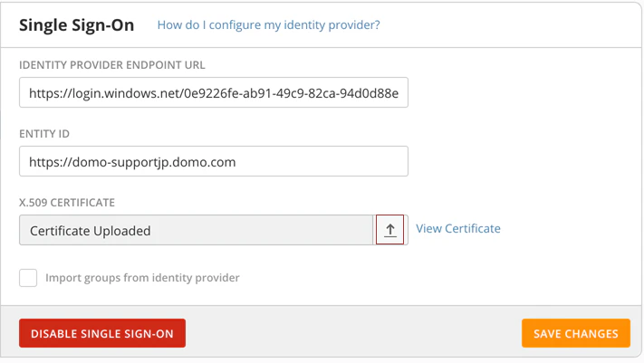Screen dimensions: 644x363
Task: Click the 'X.509 Certificate' label
Action: [67, 203]
